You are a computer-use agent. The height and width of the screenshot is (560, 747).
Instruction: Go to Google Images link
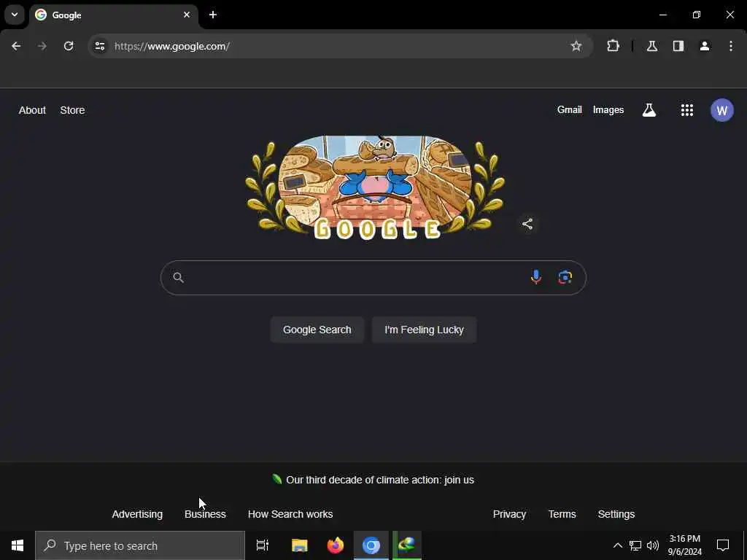point(608,109)
